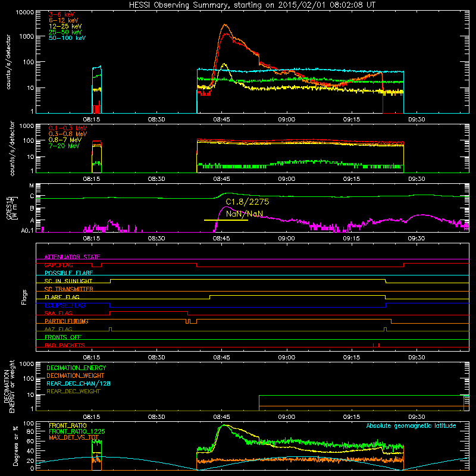Image resolution: width=476 pixels, height=476 pixels.
Task: Click the '60' tick on bottom panel axis
Action: click(x=30, y=441)
